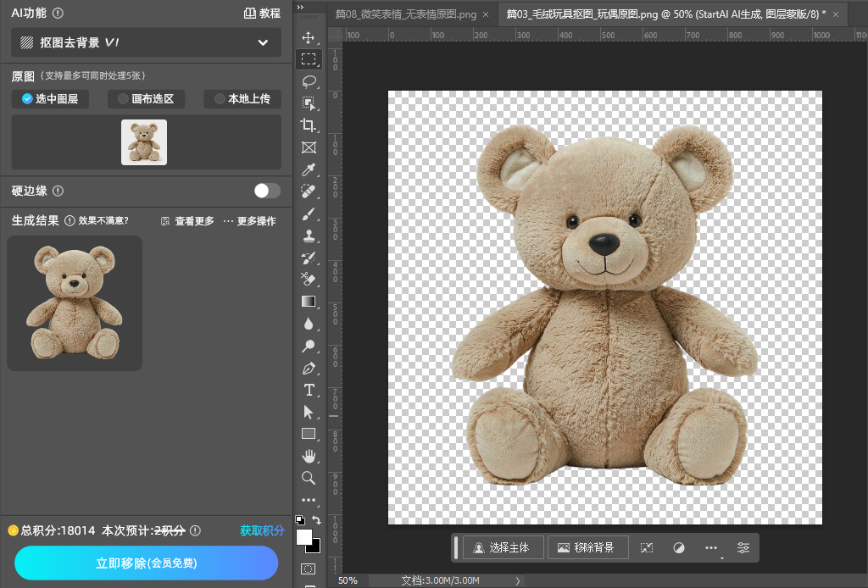
Task: Select the Crop tool
Action: point(309,125)
